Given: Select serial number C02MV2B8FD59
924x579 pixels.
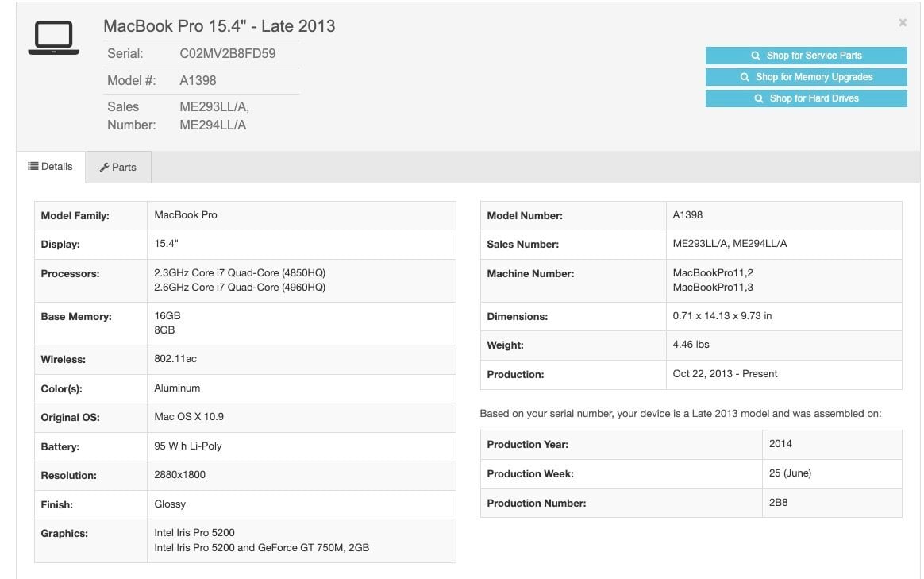Looking at the screenshot, I should (228, 54).
